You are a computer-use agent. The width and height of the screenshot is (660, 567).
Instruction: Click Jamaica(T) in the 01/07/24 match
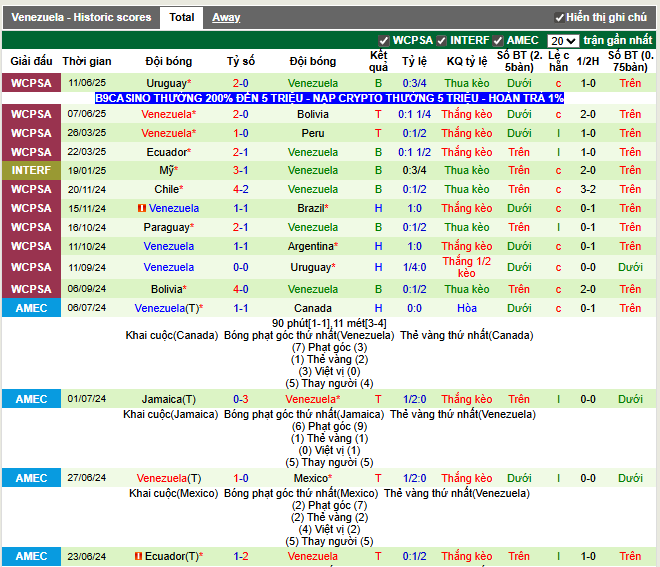(169, 399)
